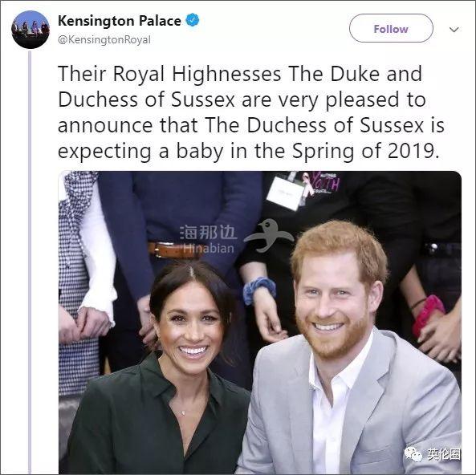Click the woman in dark green shirt
Image resolution: width=476 pixels, height=475 pixels.
tap(170, 369)
